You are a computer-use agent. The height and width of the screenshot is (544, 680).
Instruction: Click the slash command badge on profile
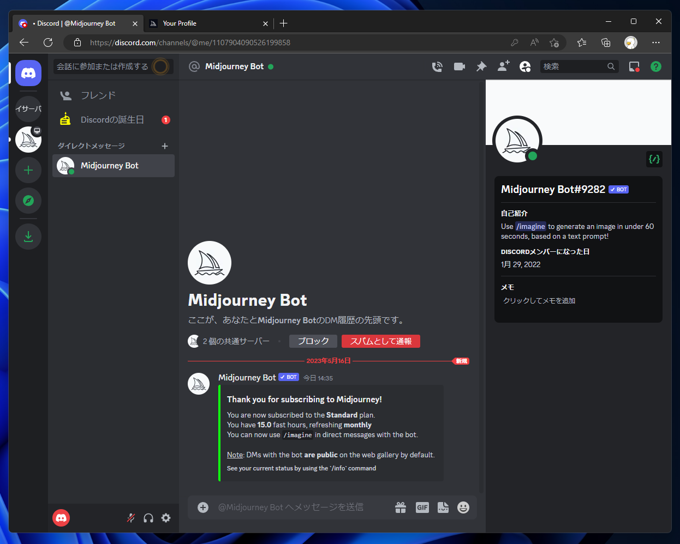tap(654, 159)
